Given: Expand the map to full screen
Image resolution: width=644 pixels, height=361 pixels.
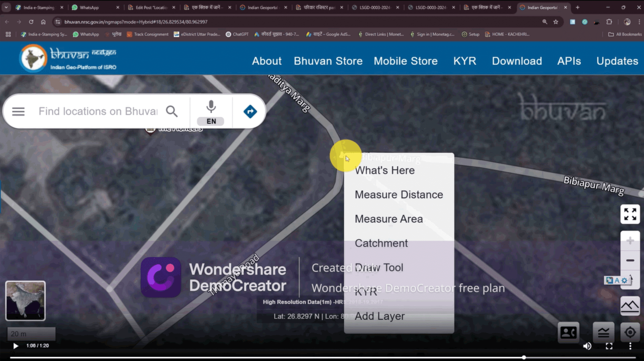Looking at the screenshot, I should pyautogui.click(x=630, y=214).
